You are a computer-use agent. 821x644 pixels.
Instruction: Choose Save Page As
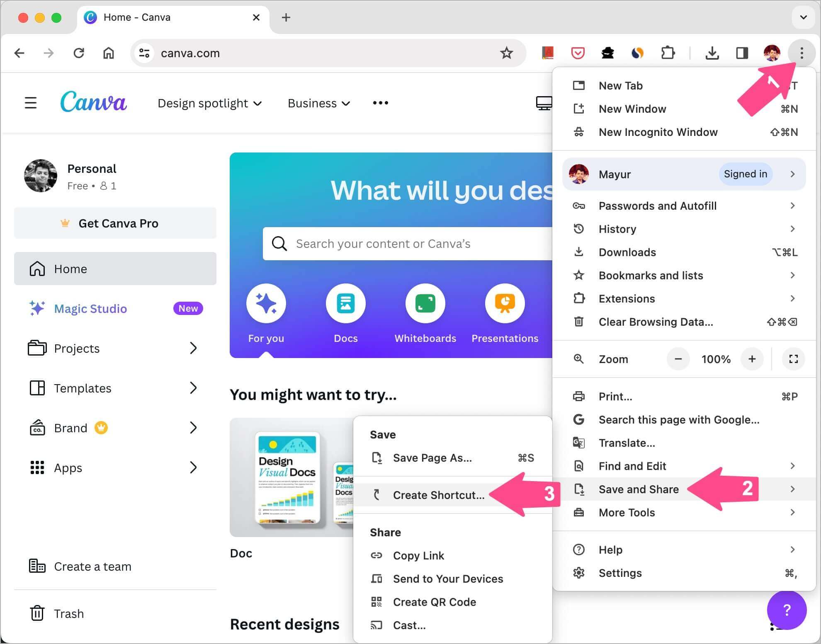click(452, 458)
